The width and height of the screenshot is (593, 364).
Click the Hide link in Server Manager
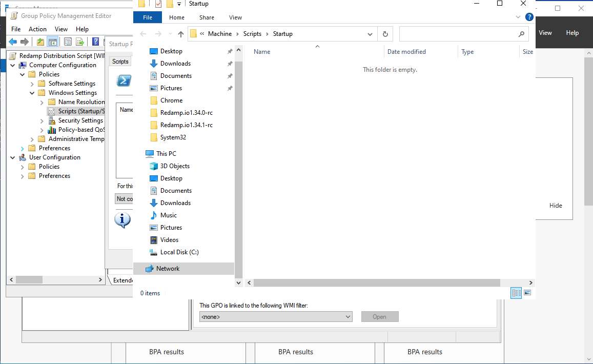click(556, 206)
